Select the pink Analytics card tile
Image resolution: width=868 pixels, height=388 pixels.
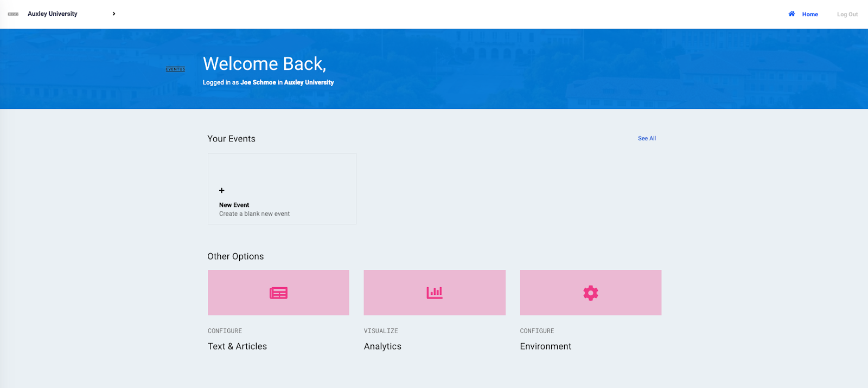435,293
